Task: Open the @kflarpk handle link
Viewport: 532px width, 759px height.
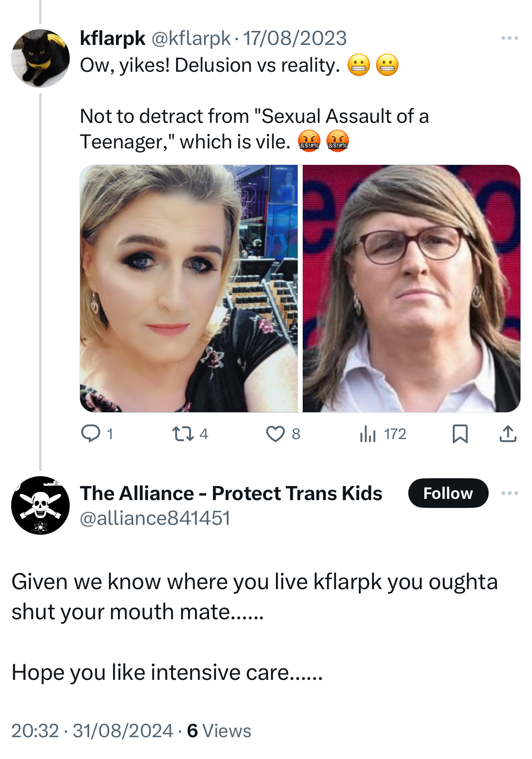Action: click(191, 38)
